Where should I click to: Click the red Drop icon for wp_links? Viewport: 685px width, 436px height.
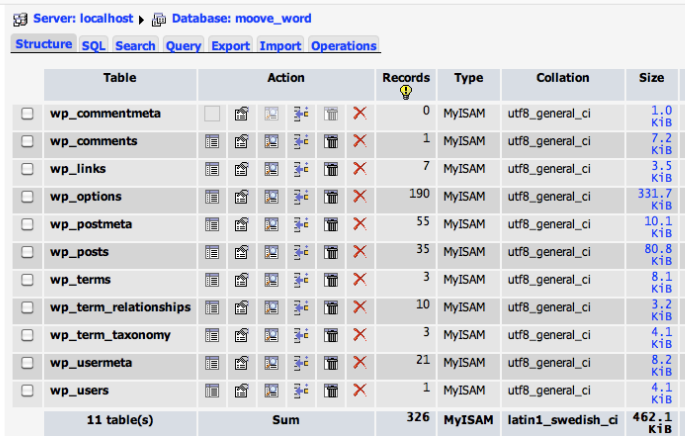[360, 169]
